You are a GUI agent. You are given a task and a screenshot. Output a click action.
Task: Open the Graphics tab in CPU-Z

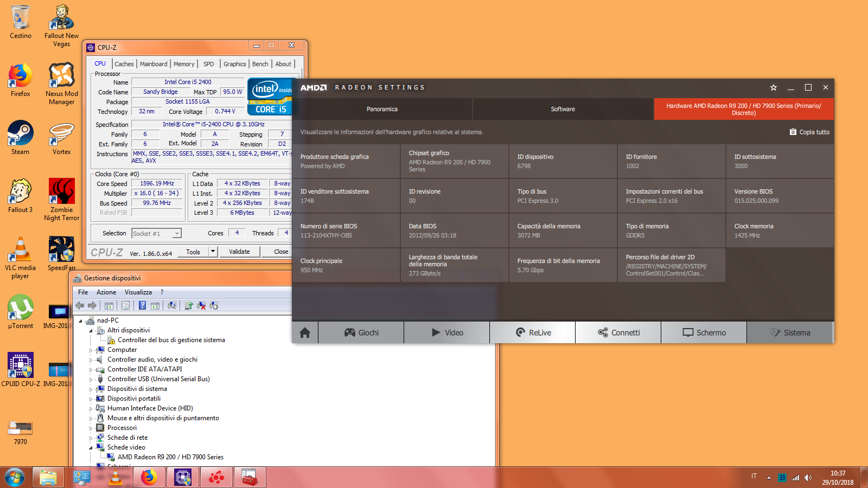point(235,64)
